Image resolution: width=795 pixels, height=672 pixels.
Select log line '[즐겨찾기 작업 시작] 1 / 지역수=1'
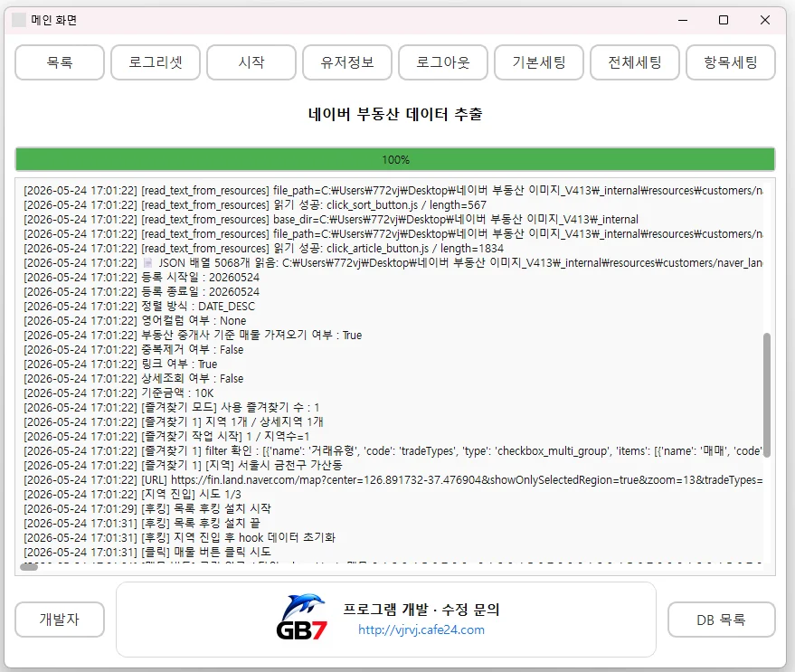[x=166, y=436]
